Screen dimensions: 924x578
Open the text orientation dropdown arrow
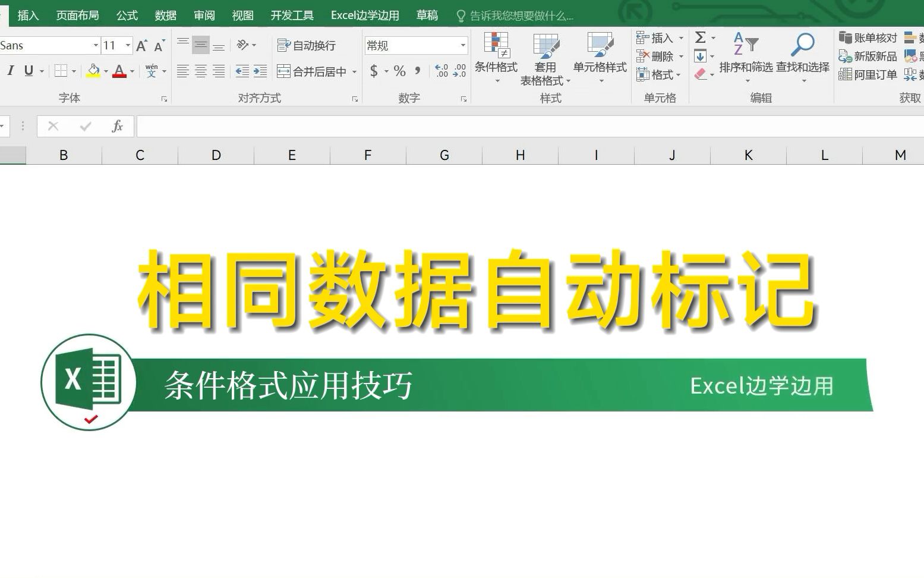click(254, 45)
